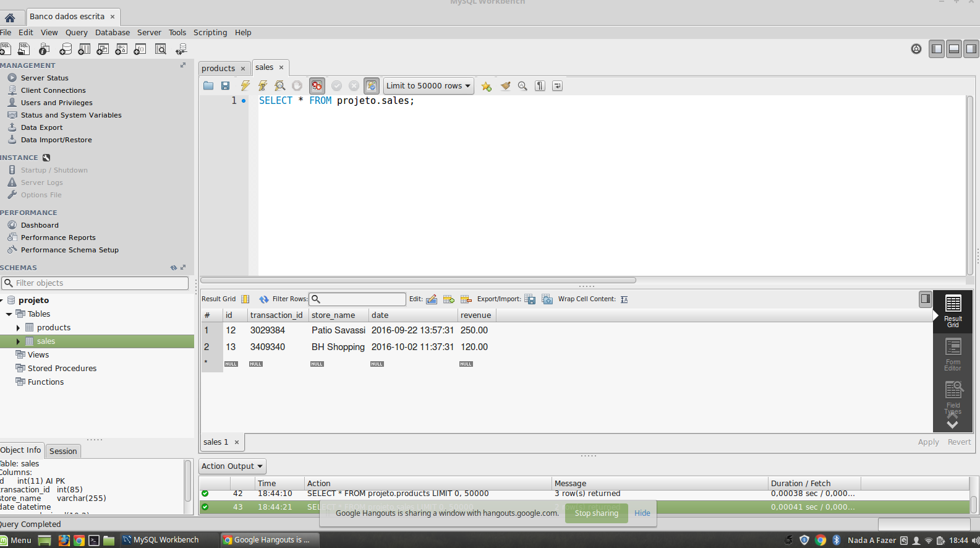The height and width of the screenshot is (548, 980).
Task: Open script file in query editor
Action: [208, 86]
